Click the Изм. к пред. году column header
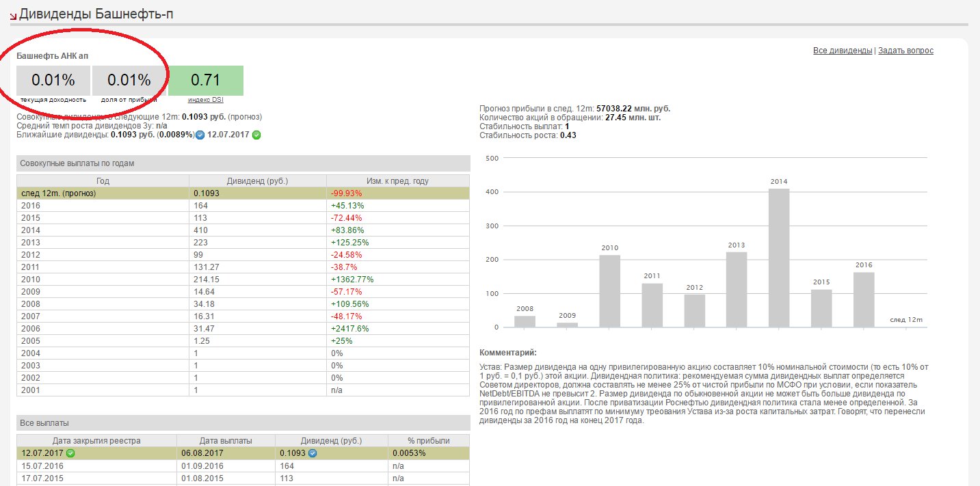The image size is (980, 486). click(398, 181)
